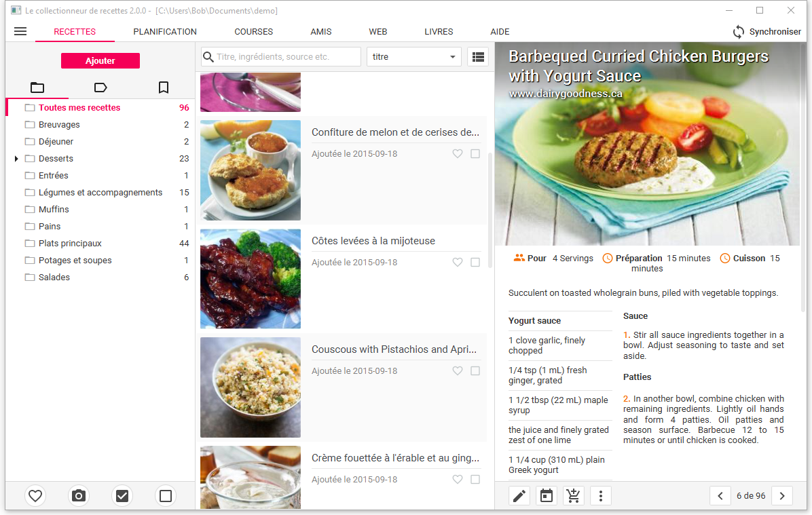Select all recipes with checked box icon
812x515 pixels.
[122, 496]
